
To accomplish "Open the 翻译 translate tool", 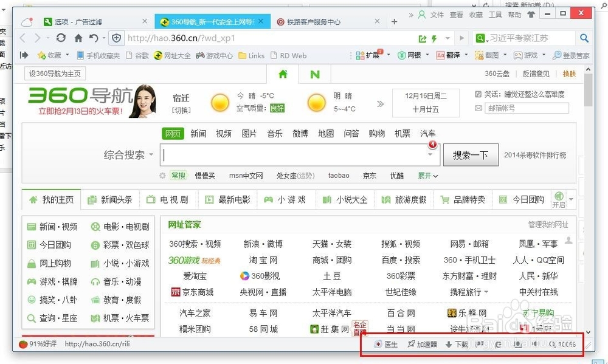I will coord(448,55).
